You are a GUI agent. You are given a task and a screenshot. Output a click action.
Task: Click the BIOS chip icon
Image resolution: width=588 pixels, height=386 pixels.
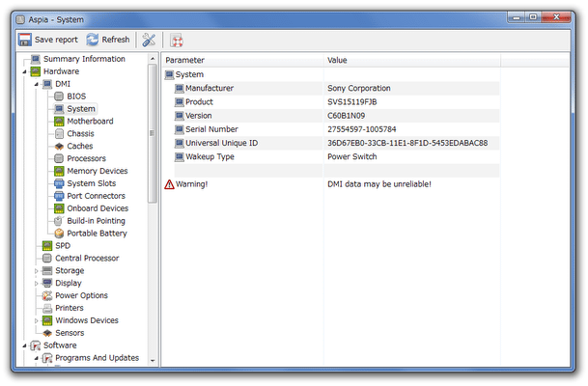click(59, 96)
